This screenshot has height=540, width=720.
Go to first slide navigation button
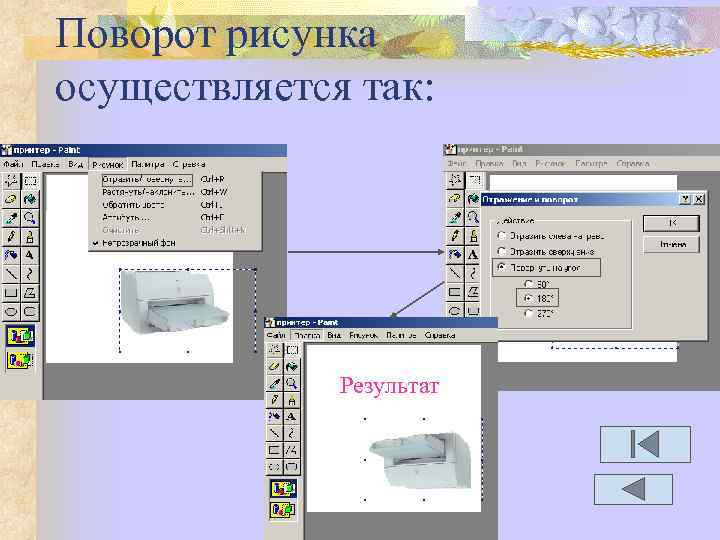(645, 444)
